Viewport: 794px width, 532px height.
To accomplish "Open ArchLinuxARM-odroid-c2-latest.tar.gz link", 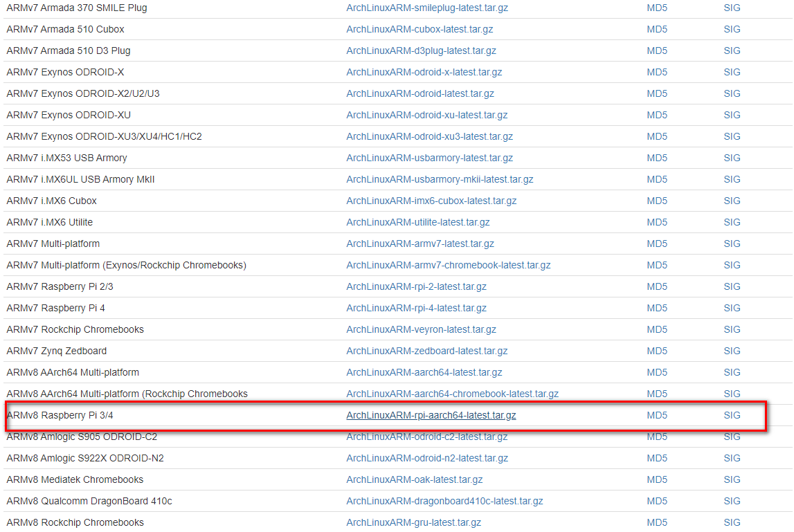I will click(x=427, y=437).
